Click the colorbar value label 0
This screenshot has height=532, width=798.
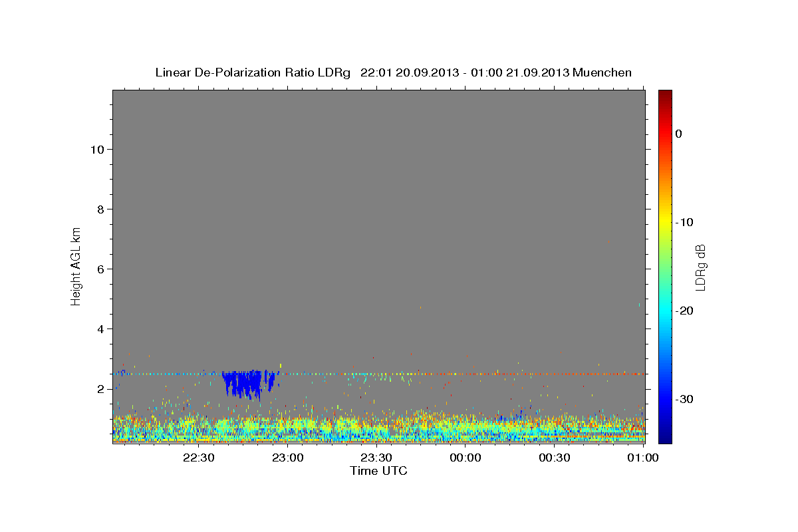[x=679, y=134]
